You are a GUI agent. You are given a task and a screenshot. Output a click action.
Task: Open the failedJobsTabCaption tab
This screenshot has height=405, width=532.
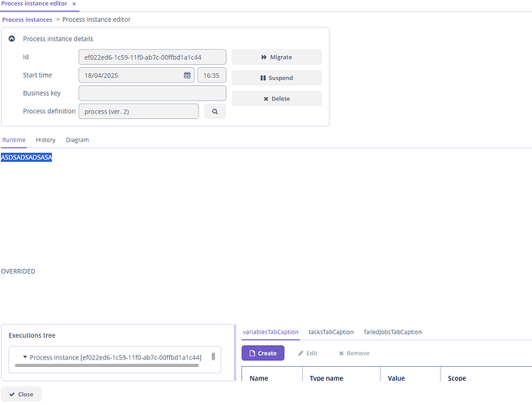(x=393, y=332)
